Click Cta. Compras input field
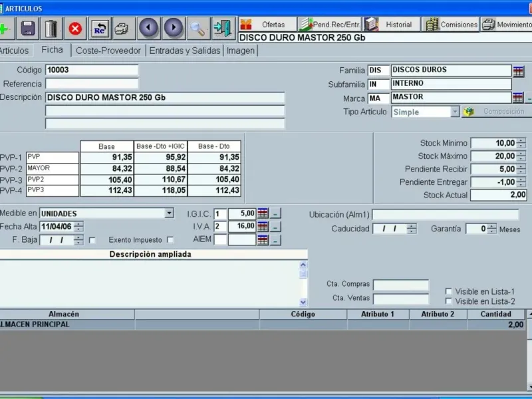Viewport: 532px width, 399px height. (401, 285)
